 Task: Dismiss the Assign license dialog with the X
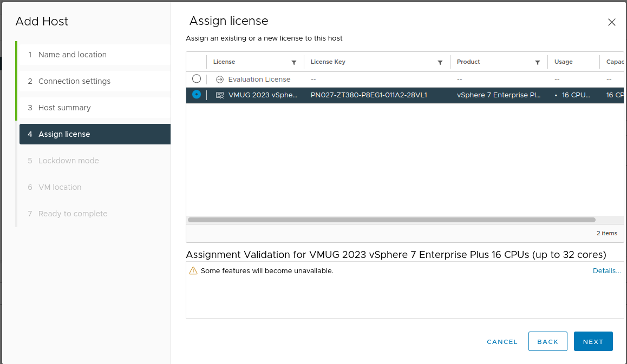(611, 22)
